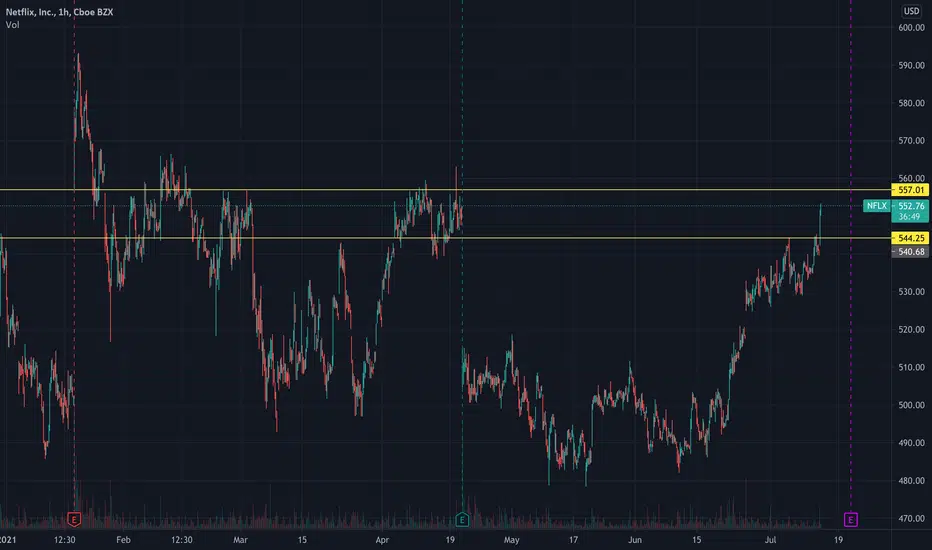Click the 480.00 price axis value
932x550 pixels.
(x=911, y=480)
